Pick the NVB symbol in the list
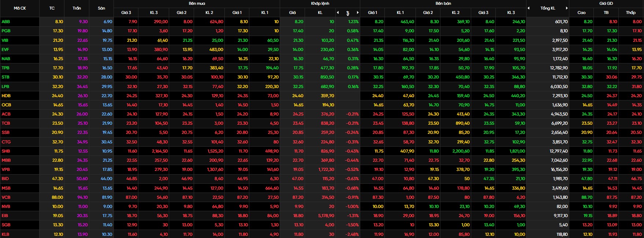The image size is (644, 238). tap(6, 206)
